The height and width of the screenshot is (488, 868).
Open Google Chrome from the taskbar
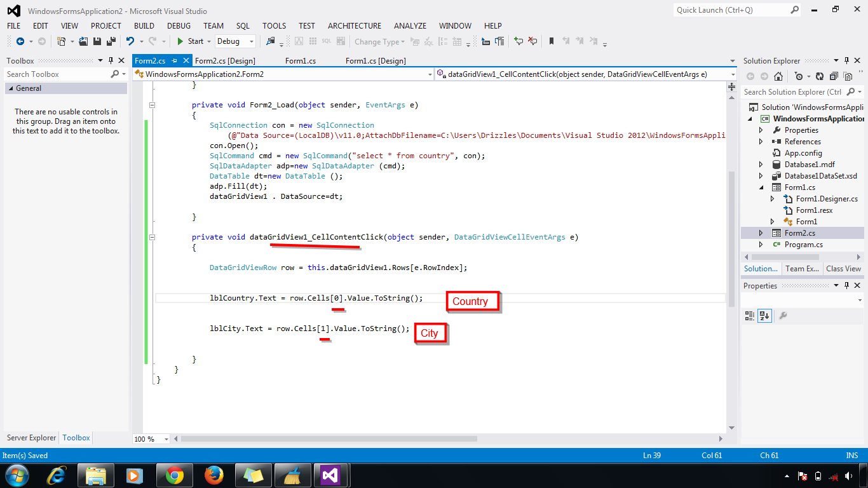(x=175, y=475)
